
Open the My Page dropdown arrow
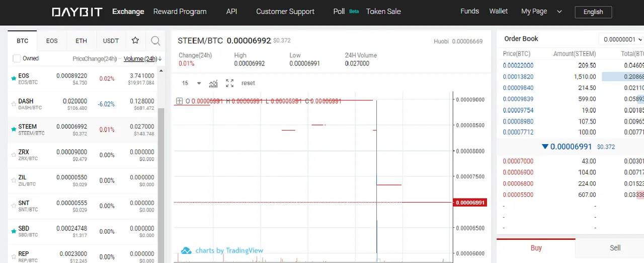point(559,12)
